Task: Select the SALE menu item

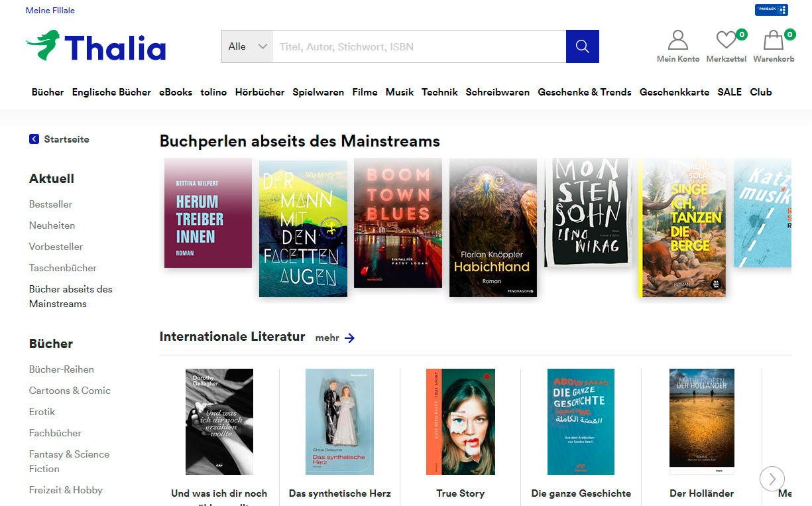Action: (729, 92)
